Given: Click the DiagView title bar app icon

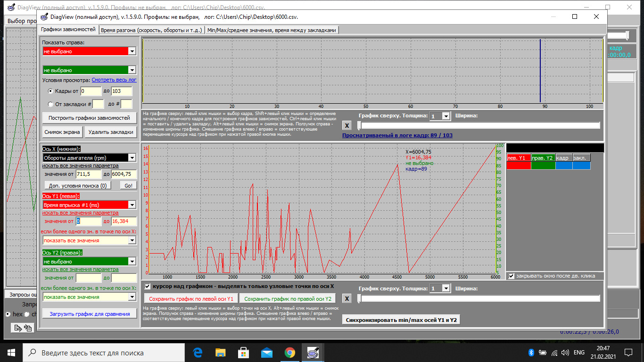Looking at the screenshot, I should [x=44, y=16].
